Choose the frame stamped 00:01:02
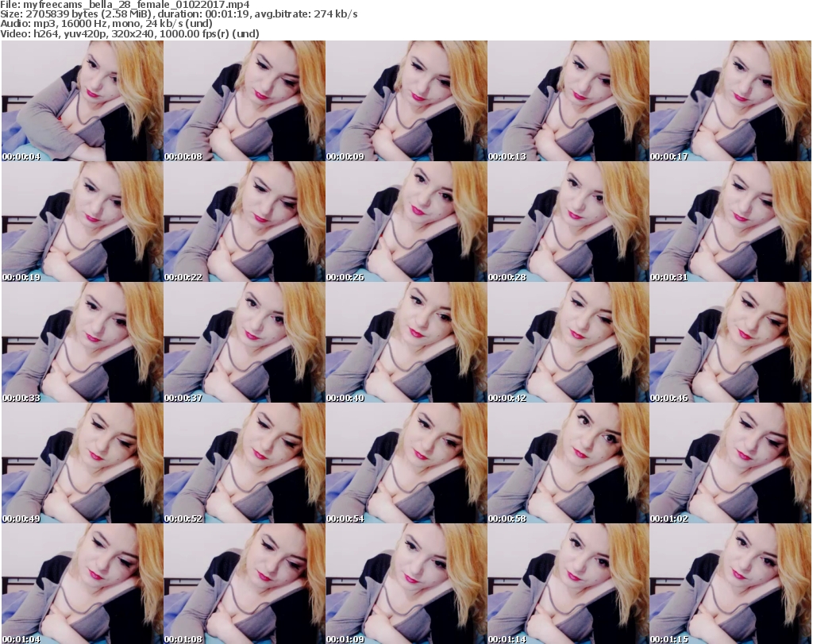 click(x=730, y=463)
